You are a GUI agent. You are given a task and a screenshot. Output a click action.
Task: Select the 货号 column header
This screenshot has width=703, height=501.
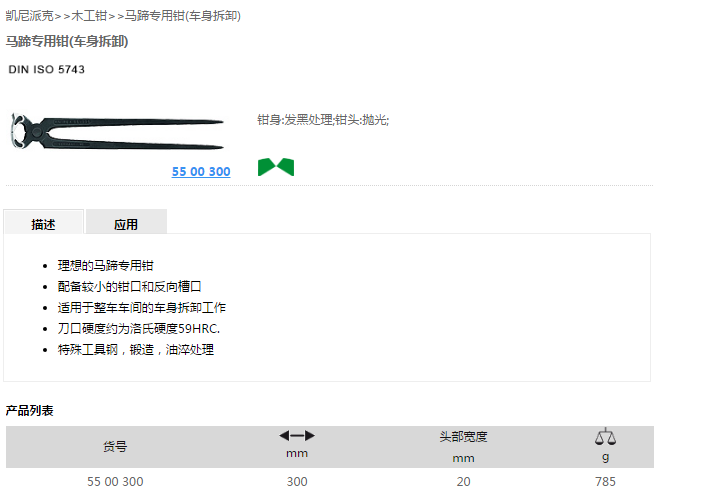tap(115, 447)
